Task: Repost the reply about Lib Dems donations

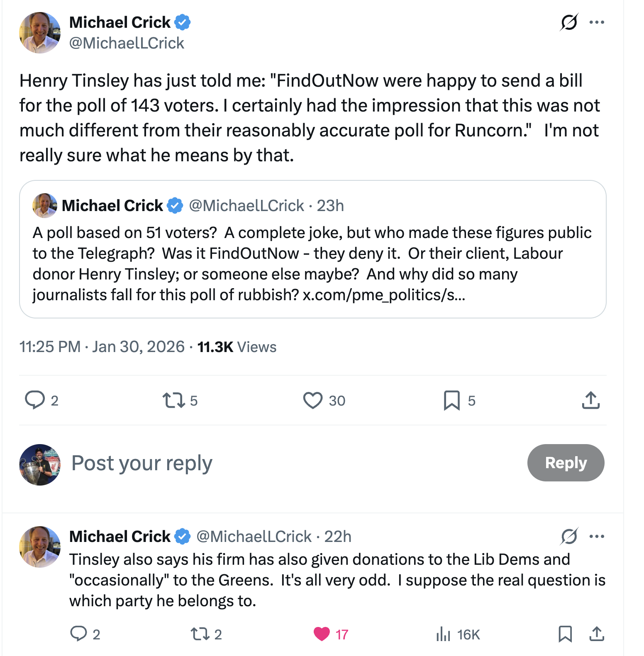Action: coord(200,634)
